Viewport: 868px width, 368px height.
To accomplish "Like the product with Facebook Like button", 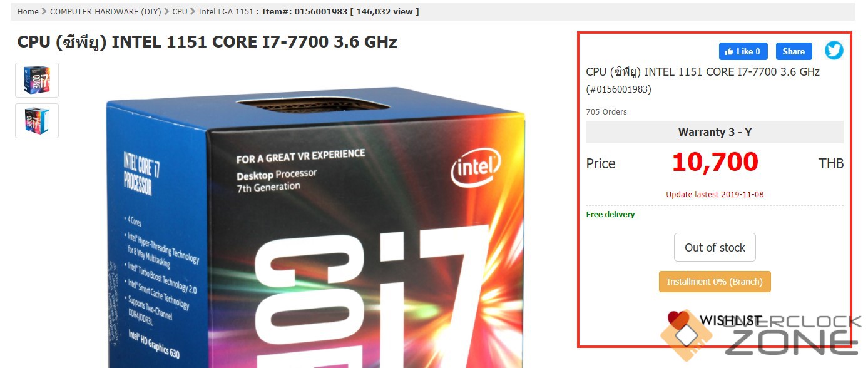I will point(743,51).
